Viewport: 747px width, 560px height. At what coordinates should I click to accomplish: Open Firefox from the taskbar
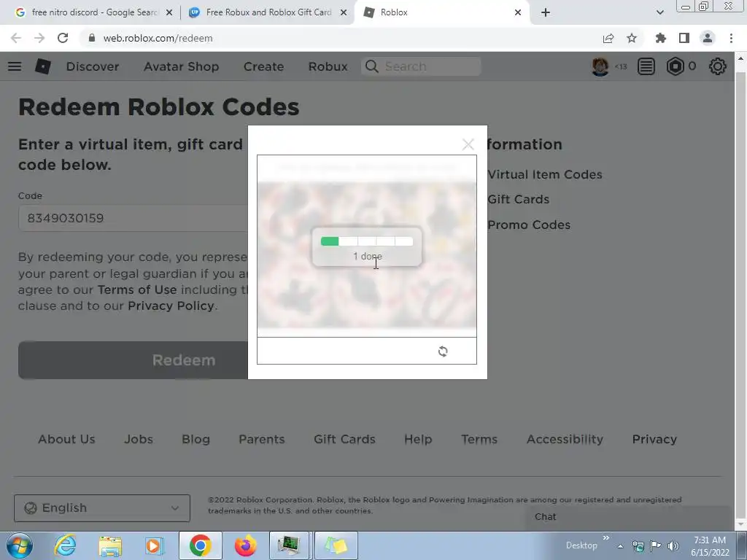245,545
